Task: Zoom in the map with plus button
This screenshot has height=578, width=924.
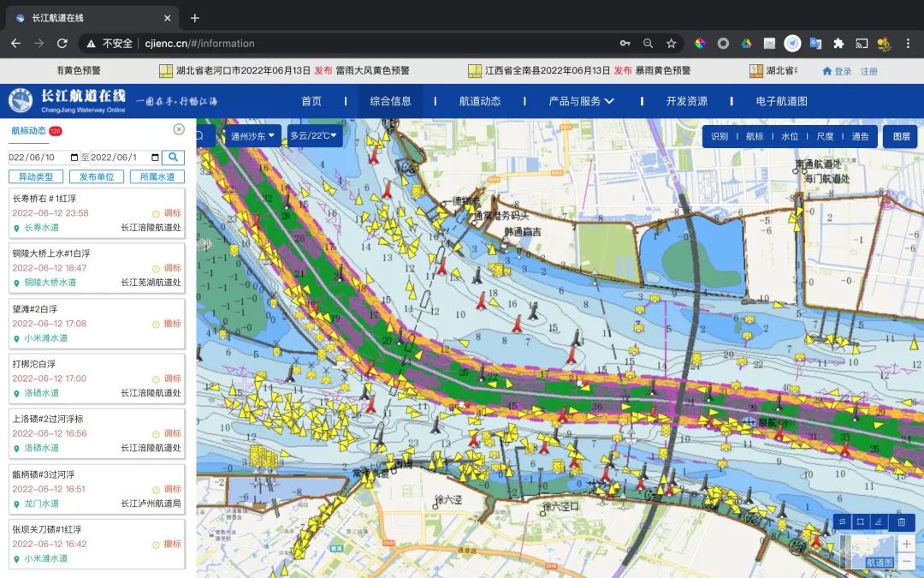Action: coord(906,544)
